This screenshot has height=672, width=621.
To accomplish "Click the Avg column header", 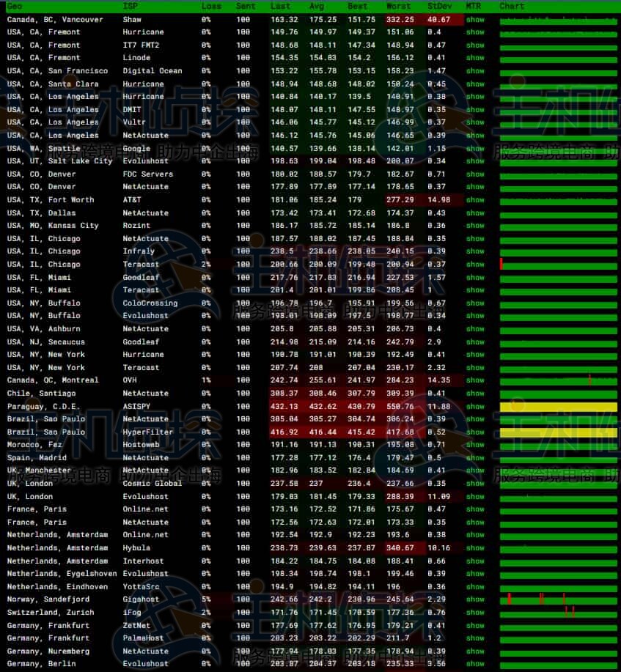I will [x=317, y=7].
